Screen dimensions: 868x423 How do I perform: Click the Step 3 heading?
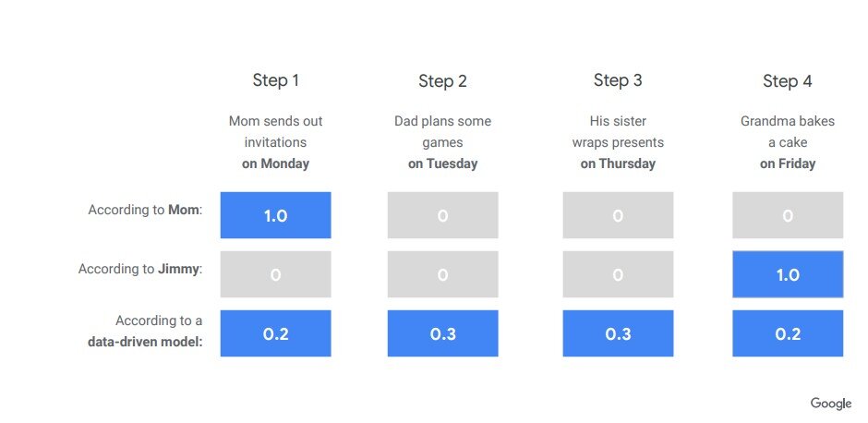click(618, 80)
